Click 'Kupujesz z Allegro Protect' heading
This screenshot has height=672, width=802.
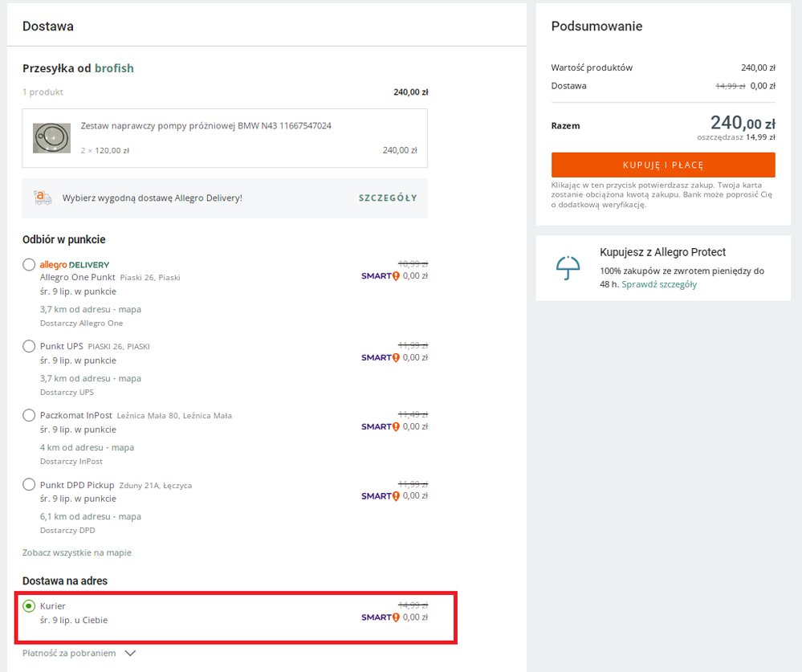coord(663,252)
